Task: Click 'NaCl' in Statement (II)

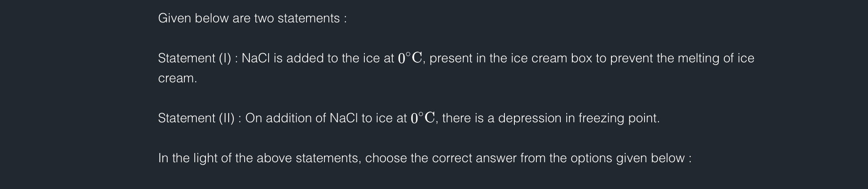Action: 344,118
